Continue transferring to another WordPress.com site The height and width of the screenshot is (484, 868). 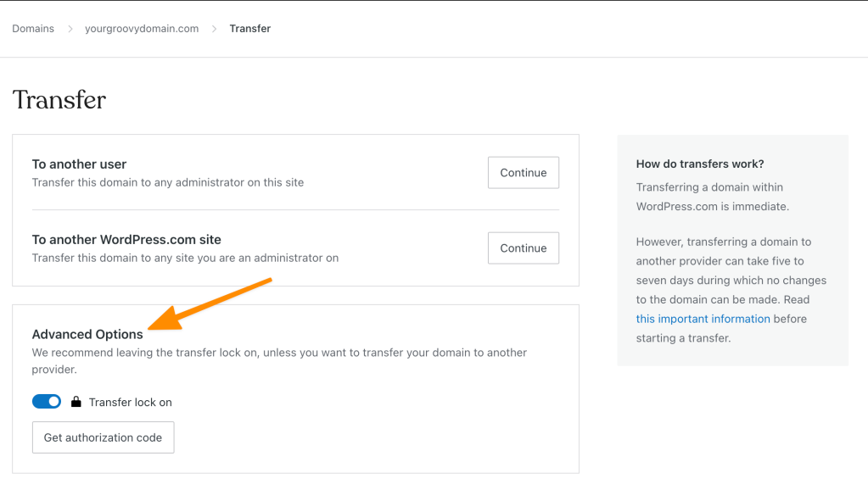(524, 248)
